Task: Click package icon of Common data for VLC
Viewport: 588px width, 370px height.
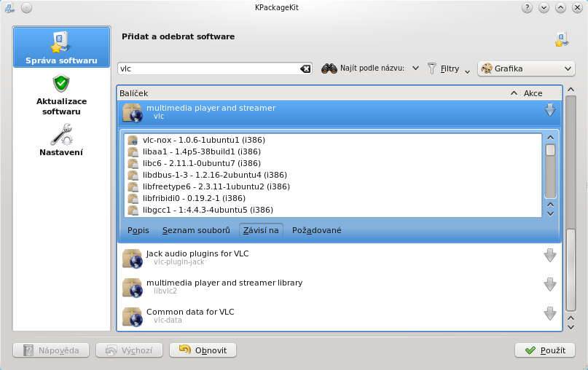Action: (x=133, y=317)
